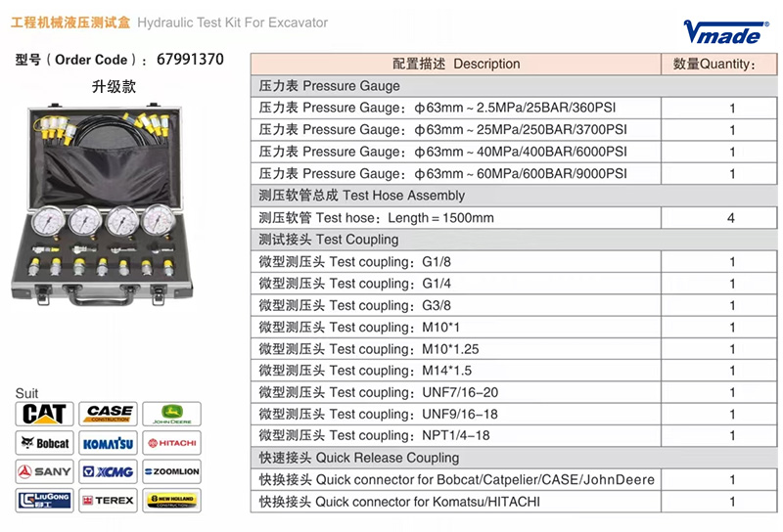Click the LiuGong logo
Image resolution: width=783 pixels, height=532 pixels.
pyautogui.click(x=44, y=500)
